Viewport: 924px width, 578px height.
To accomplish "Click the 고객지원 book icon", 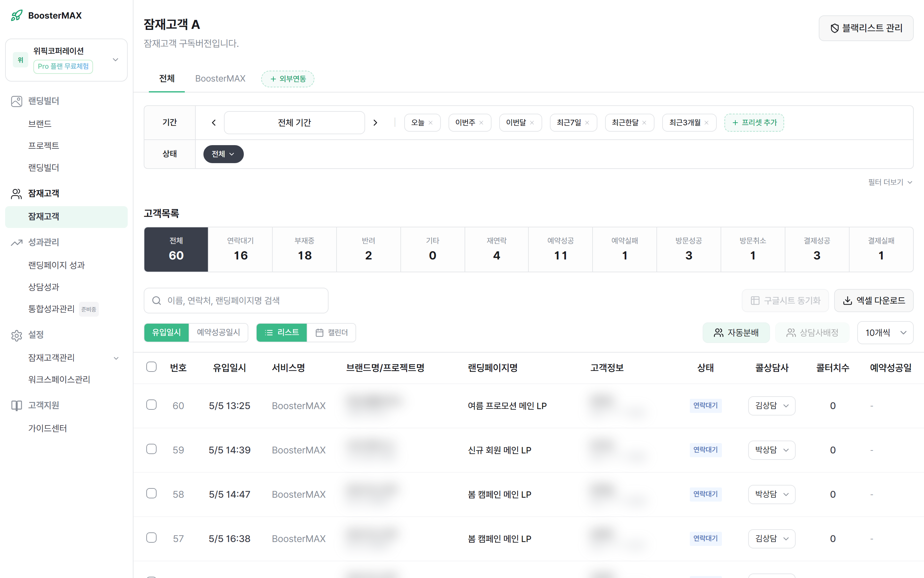I will click(16, 406).
